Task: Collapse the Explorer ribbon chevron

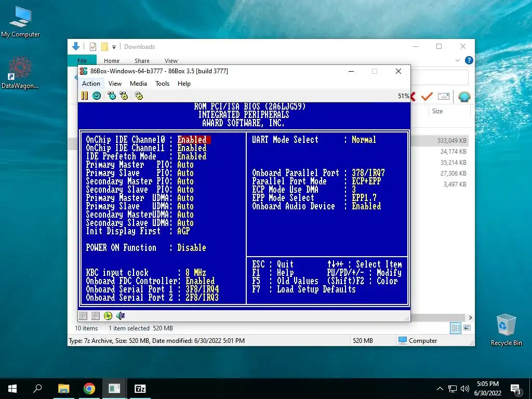Action: (457, 60)
